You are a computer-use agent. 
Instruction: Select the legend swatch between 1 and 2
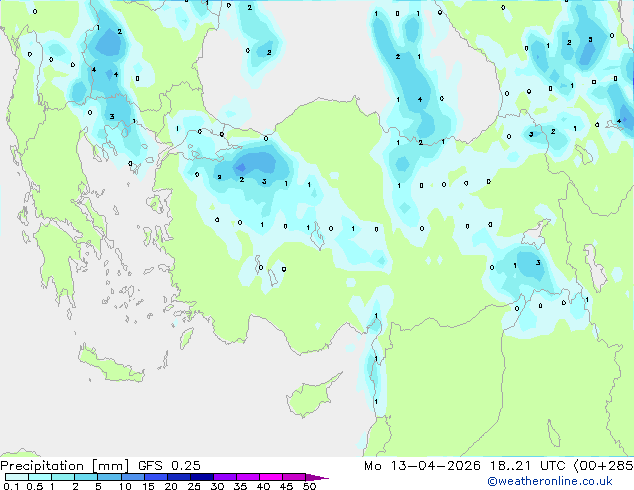pyautogui.click(x=63, y=477)
